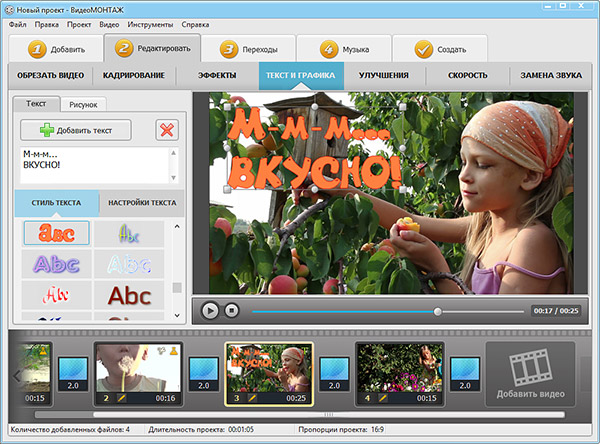Open the Правка menu
Viewport: 600px width, 444px height.
pyautogui.click(x=47, y=24)
